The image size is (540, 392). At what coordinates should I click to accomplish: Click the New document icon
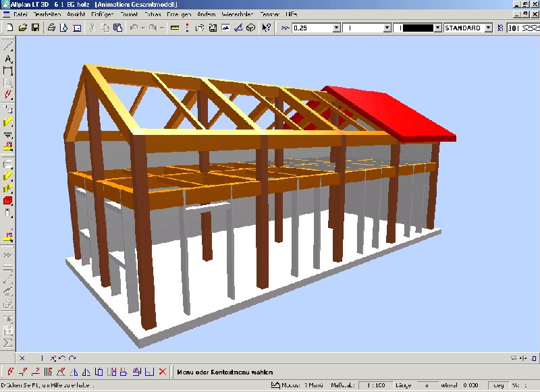[9, 28]
